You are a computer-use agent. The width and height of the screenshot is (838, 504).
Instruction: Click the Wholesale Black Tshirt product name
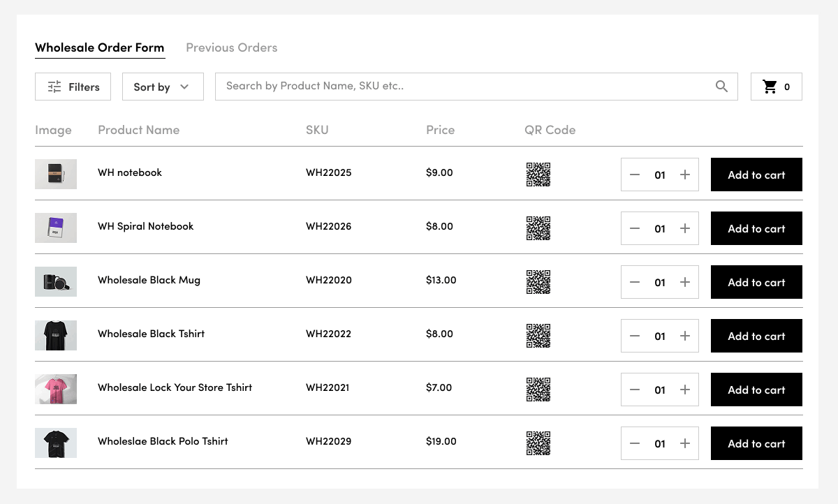click(151, 334)
